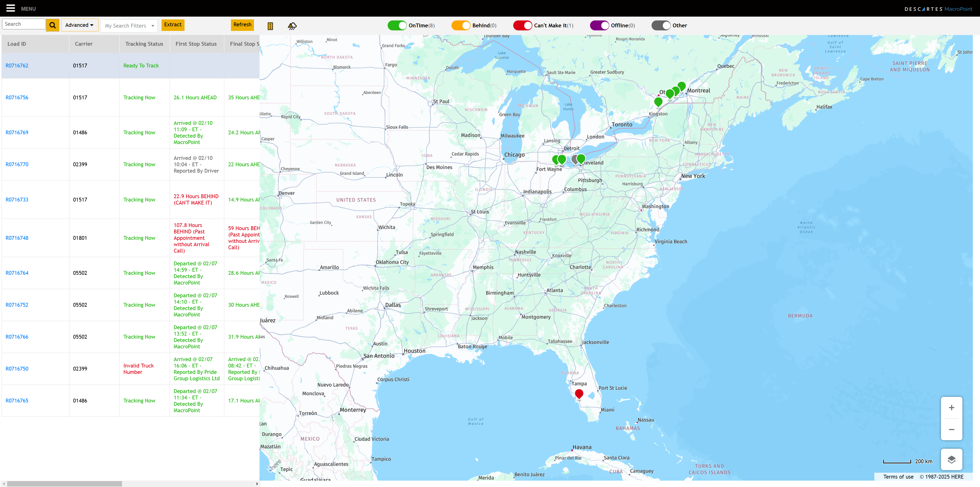Click the Extract button
Image resolution: width=980 pixels, height=487 pixels.
173,25
